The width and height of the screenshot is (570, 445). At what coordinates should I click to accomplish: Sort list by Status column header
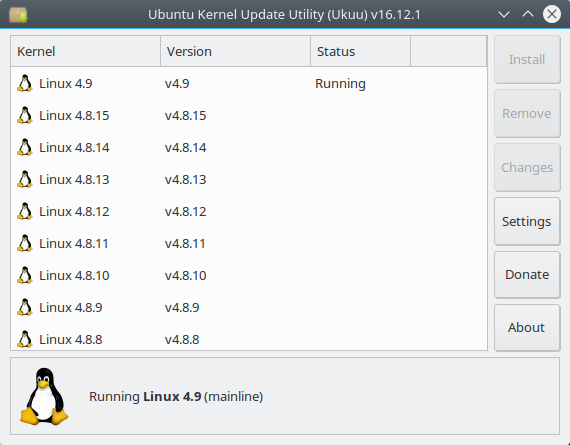[x=360, y=51]
